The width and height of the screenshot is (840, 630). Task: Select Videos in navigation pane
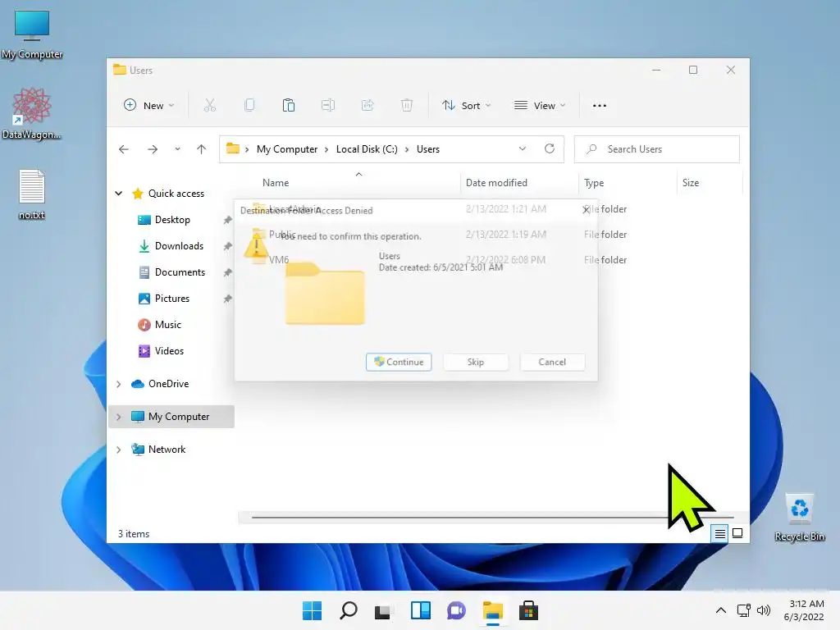(x=169, y=351)
